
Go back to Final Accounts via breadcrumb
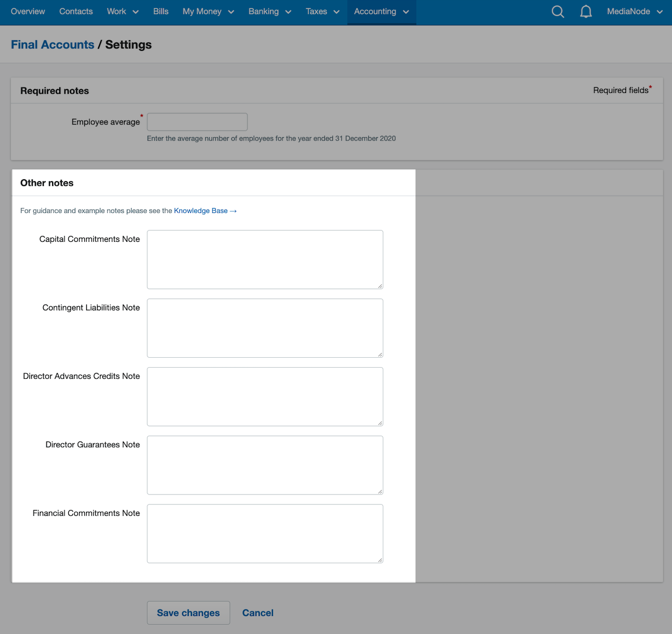click(x=53, y=44)
